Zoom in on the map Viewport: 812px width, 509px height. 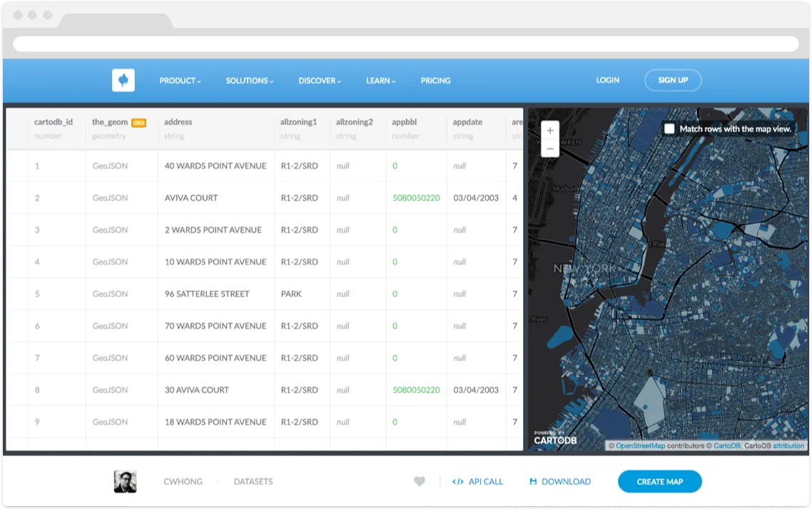click(x=550, y=131)
